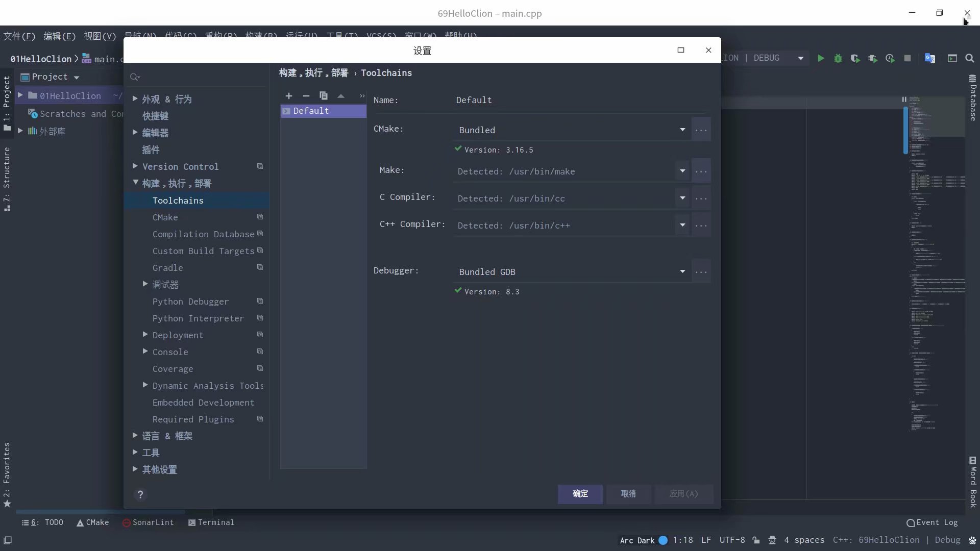Click the green Run button in main toolbar

pyautogui.click(x=821, y=59)
